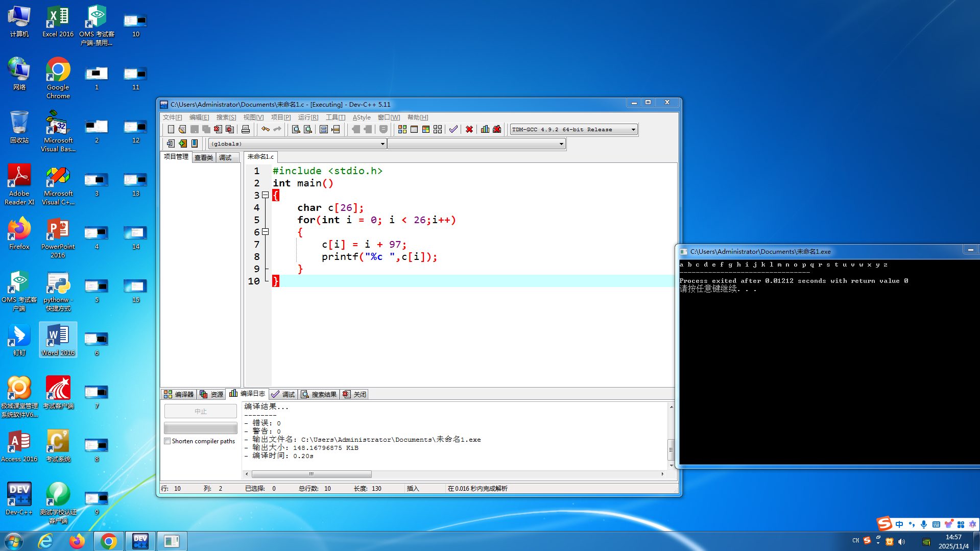Open Firefox from the taskbar
The image size is (980, 551).
coord(77,541)
